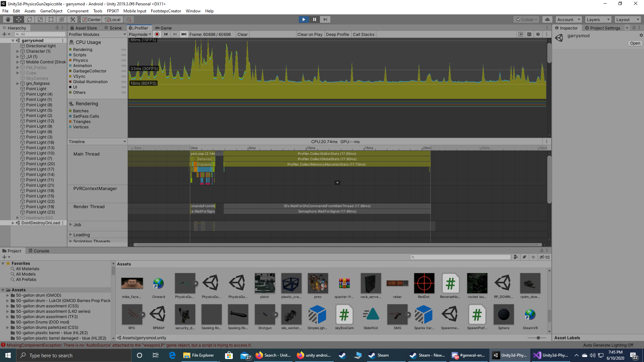Jump to current profiler frame
Image resolution: width=644 pixels, height=362 pixels.
click(x=184, y=34)
